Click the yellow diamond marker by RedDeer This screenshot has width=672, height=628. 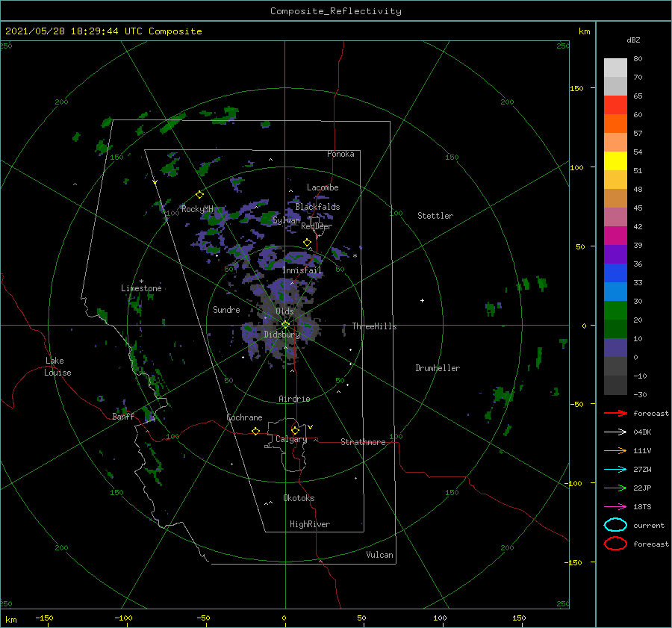click(x=307, y=243)
